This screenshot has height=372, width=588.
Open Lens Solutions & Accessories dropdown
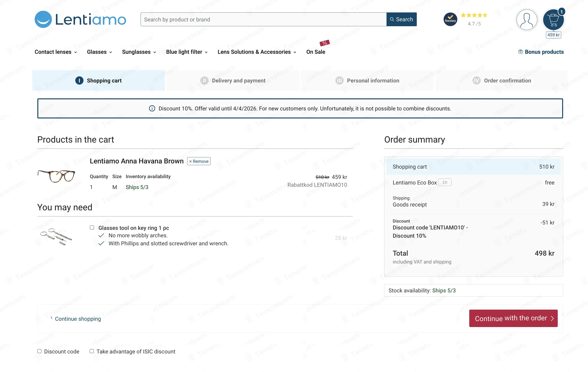tap(257, 52)
